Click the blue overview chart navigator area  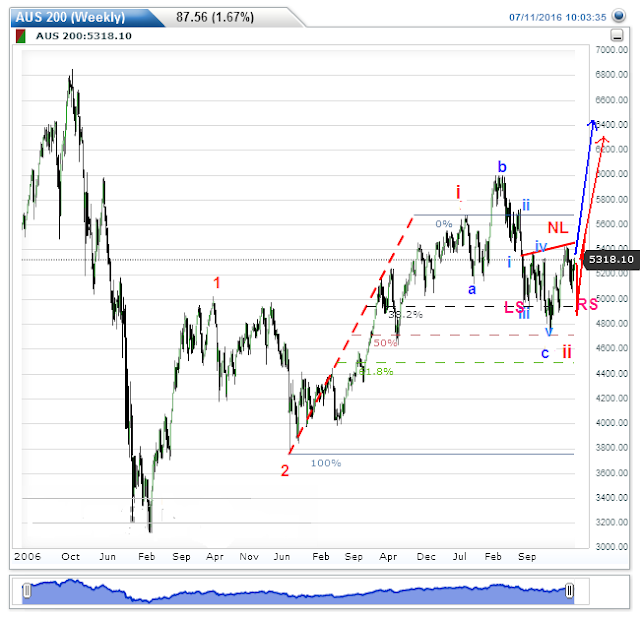click(298, 592)
